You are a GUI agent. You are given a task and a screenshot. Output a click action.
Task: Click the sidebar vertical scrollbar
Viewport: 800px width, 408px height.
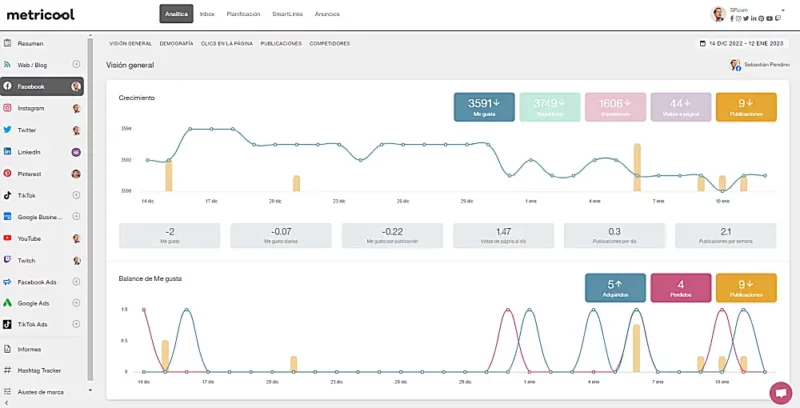pyautogui.click(x=90, y=209)
